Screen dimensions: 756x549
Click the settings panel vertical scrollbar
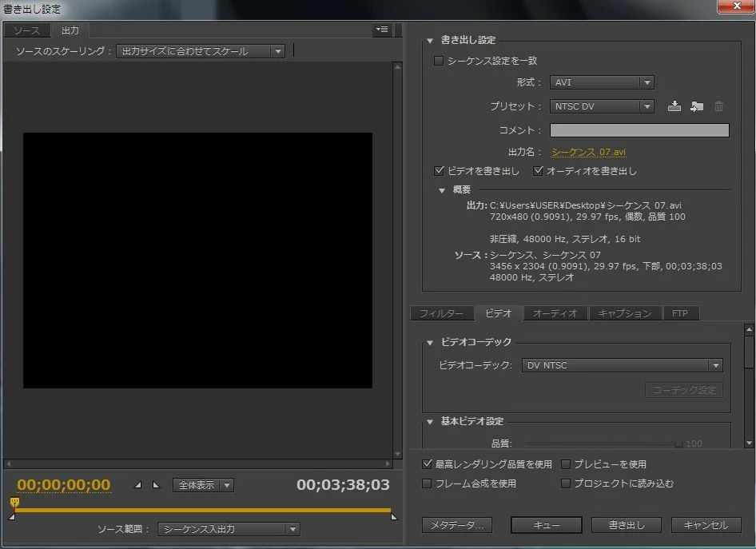[749, 352]
